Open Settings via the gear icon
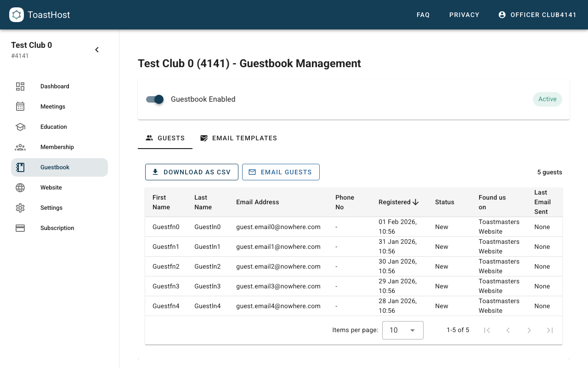The height and width of the screenshot is (368, 588). (x=20, y=207)
